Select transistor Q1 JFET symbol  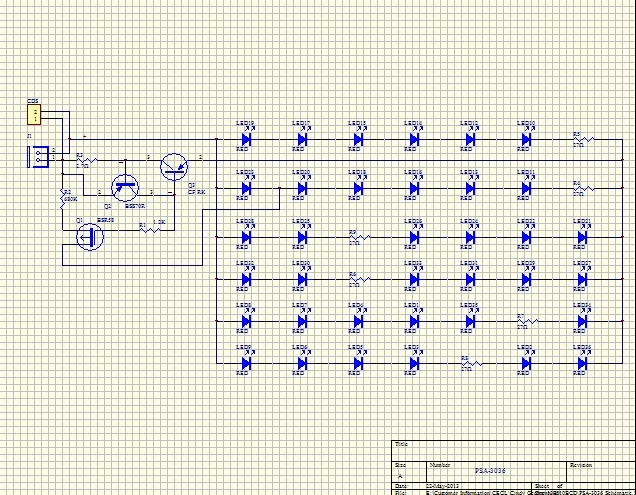(x=90, y=237)
